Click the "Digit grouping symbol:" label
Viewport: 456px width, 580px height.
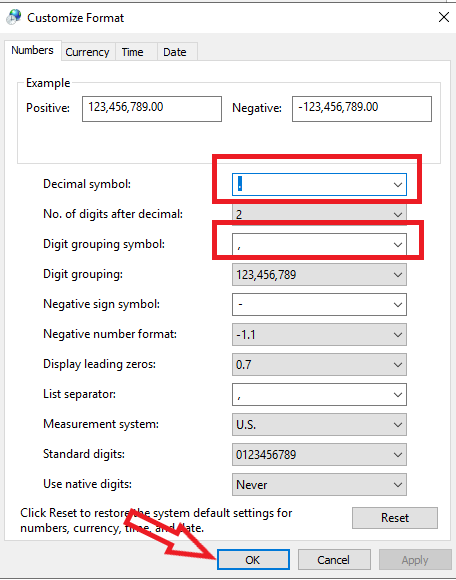click(104, 244)
